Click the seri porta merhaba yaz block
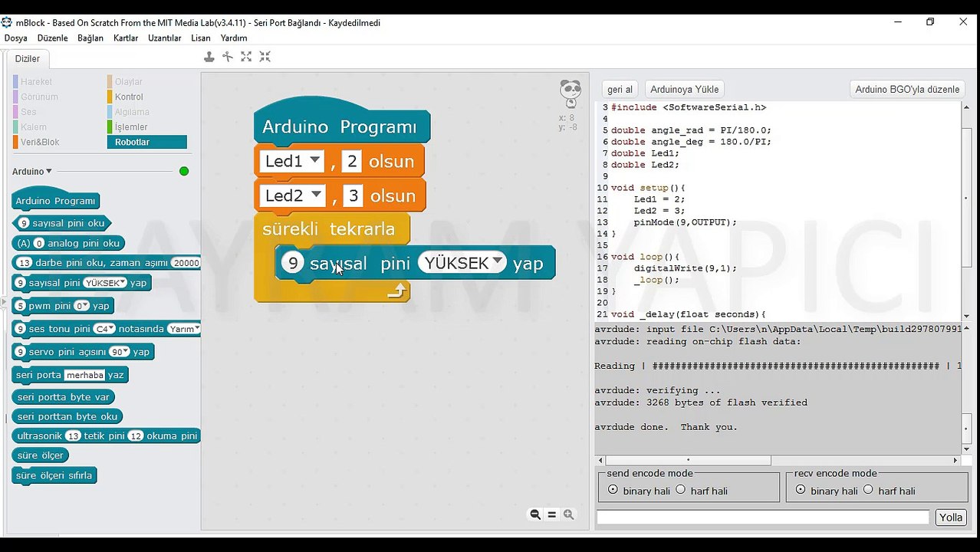Image resolution: width=980 pixels, height=552 pixels. tap(70, 375)
